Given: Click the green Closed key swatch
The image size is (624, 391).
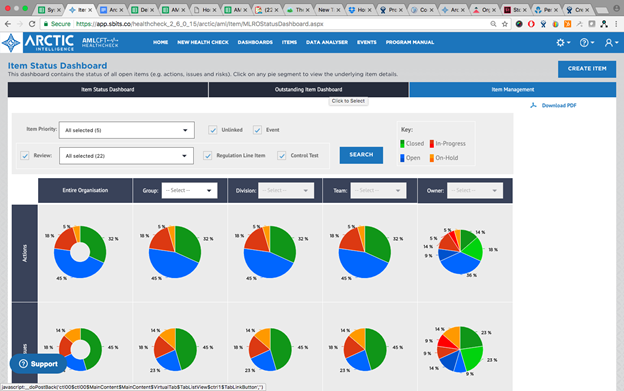Looking at the screenshot, I should [x=402, y=144].
